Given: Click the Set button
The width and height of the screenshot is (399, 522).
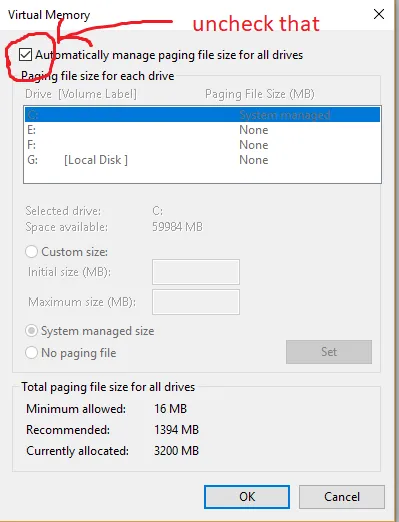Looking at the screenshot, I should (x=329, y=352).
